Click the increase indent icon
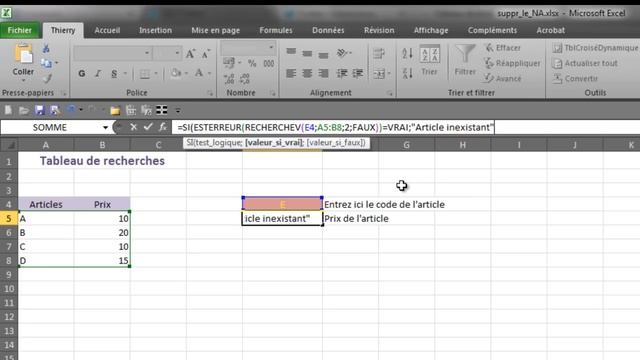Image resolution: width=640 pixels, height=360 pixels. pyautogui.click(x=358, y=73)
